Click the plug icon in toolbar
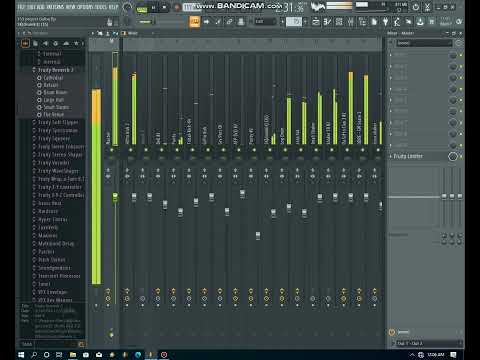This screenshot has width=480, height=360. click(386, 22)
